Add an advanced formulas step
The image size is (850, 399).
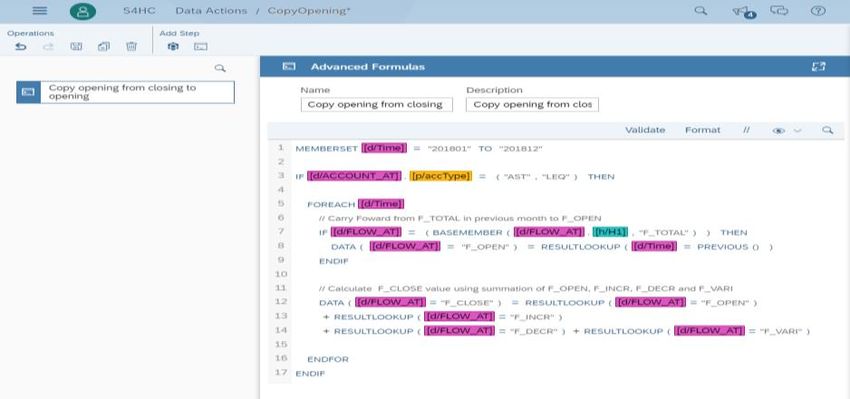[201, 47]
